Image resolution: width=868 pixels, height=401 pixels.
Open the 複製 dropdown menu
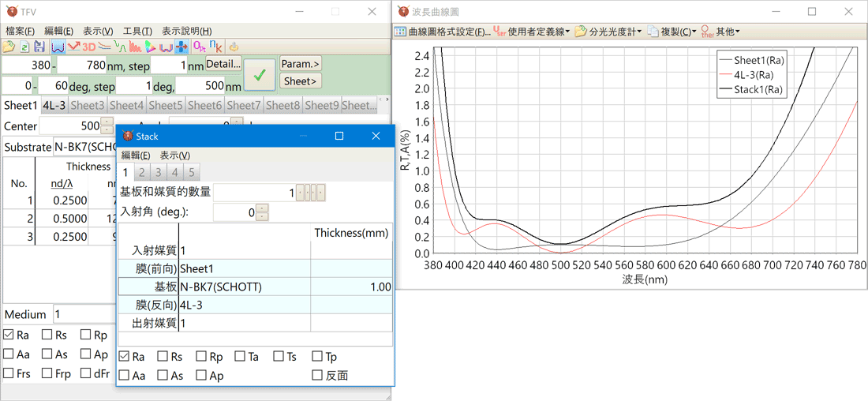coord(672,32)
